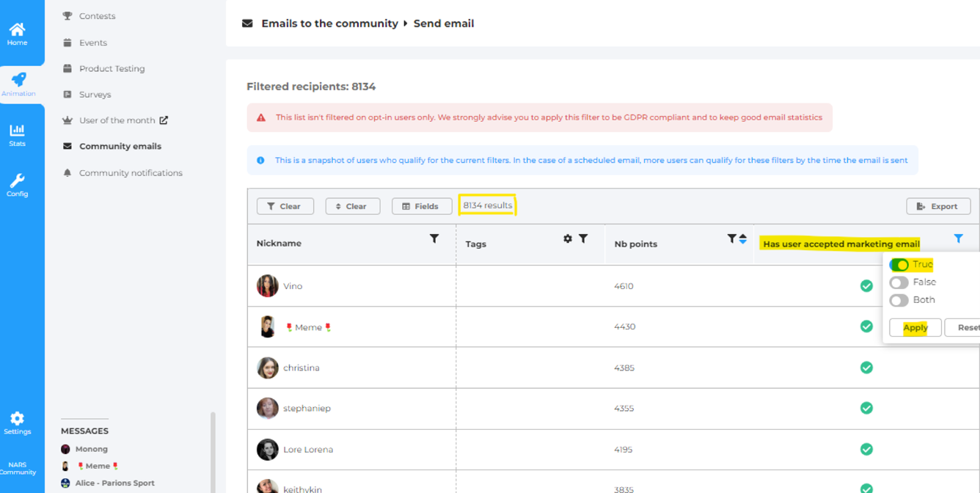The height and width of the screenshot is (493, 980).
Task: Click the Nickname column filter icon
Action: (x=434, y=238)
